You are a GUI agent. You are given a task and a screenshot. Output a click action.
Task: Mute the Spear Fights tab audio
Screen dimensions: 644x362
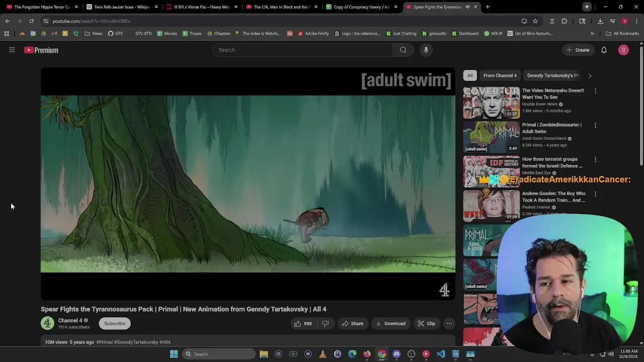[467, 7]
